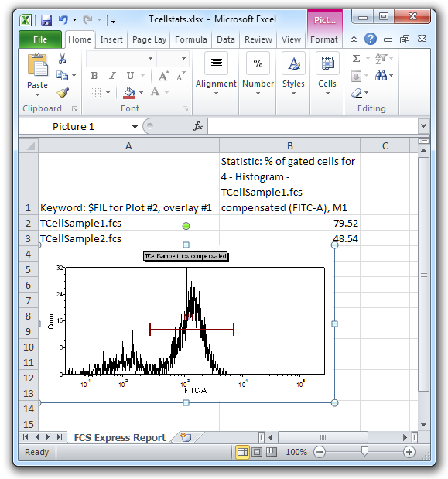This screenshot has height=479, width=448.
Task: Open the File tab
Action: (40, 39)
